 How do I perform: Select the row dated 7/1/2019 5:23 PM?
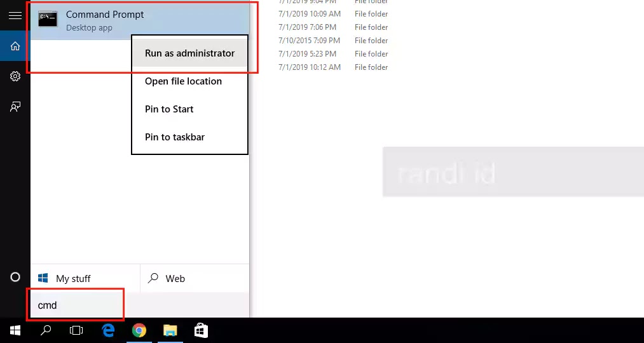tap(333, 54)
